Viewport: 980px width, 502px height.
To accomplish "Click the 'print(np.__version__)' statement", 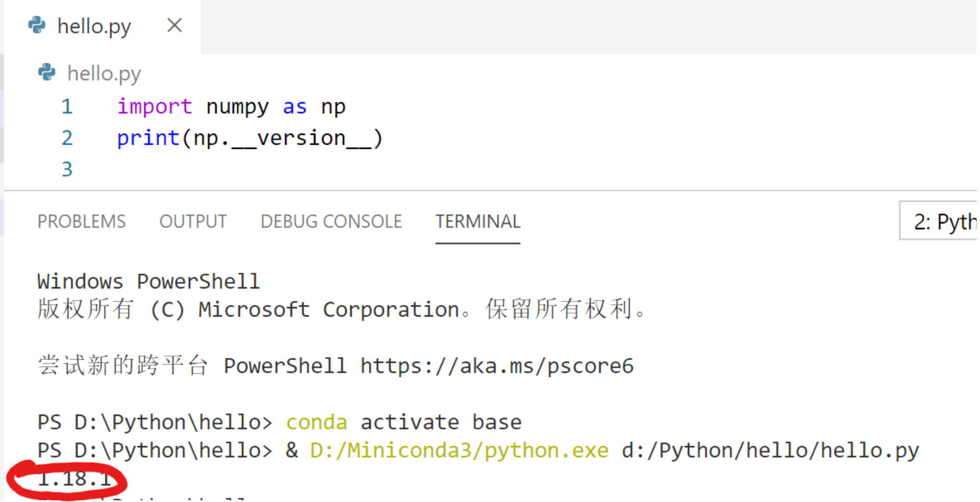I will pos(250,137).
